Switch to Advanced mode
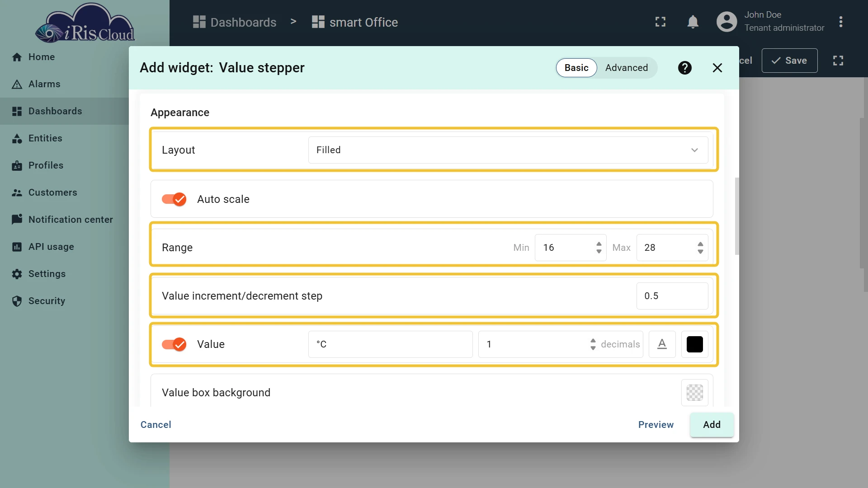Screen dimensions: 868x488 [x=627, y=68]
